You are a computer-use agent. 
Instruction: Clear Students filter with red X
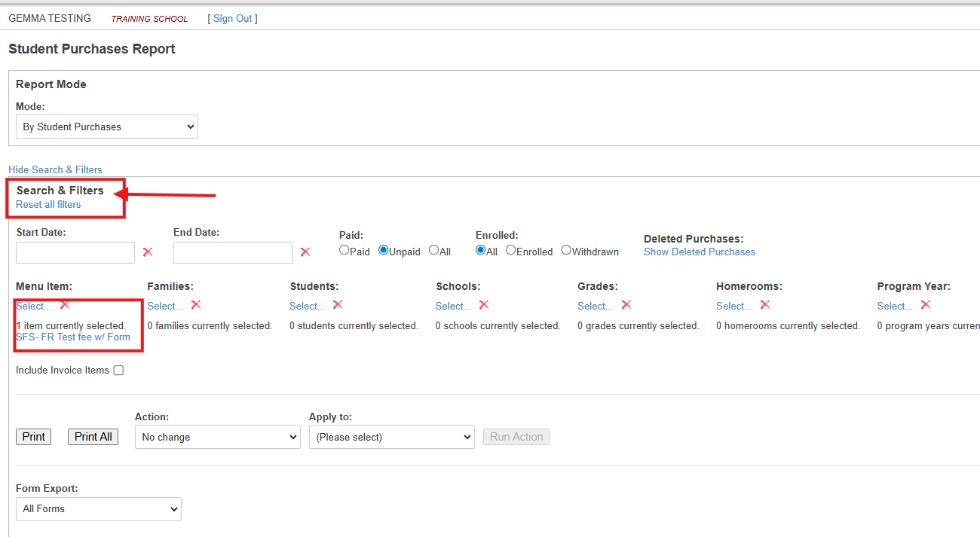[338, 305]
